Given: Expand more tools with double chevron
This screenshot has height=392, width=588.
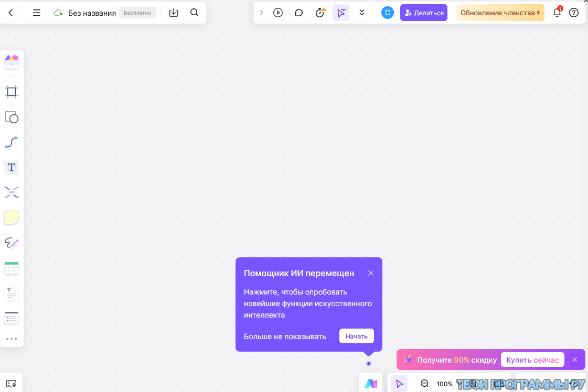Looking at the screenshot, I should coord(362,13).
